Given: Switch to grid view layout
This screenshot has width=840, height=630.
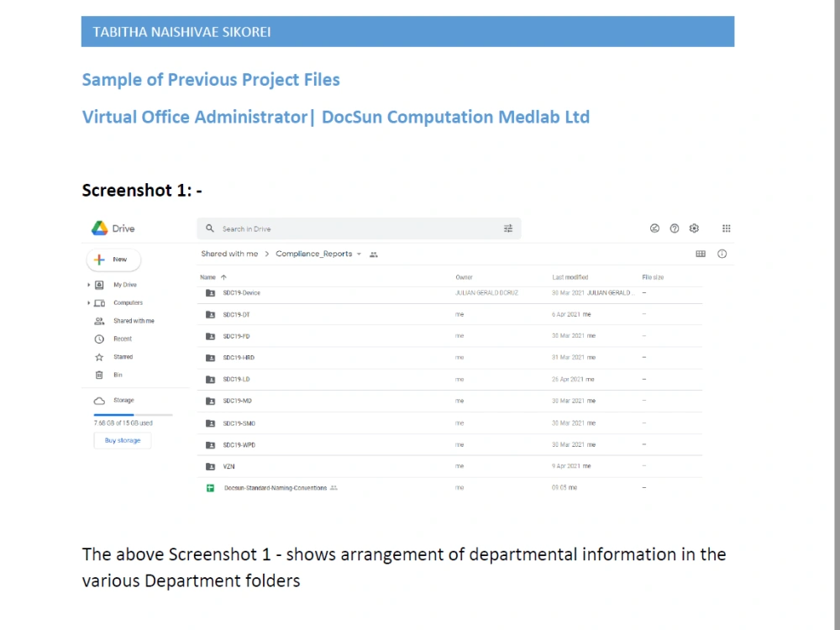Looking at the screenshot, I should pos(700,254).
